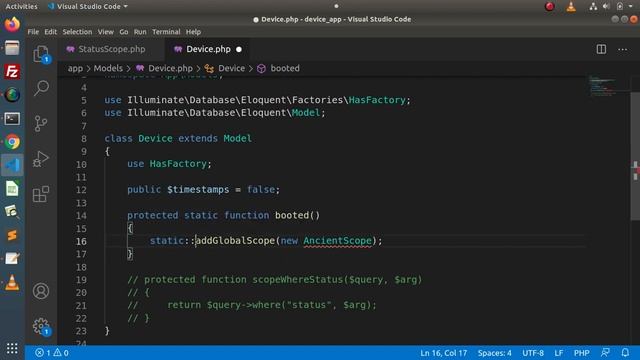Close the unsaved Device.php tab dot
The width and height of the screenshot is (640, 360).
point(239,49)
